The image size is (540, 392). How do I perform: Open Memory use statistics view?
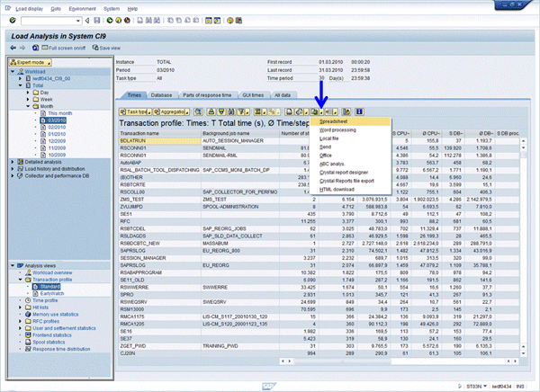[x=55, y=314]
